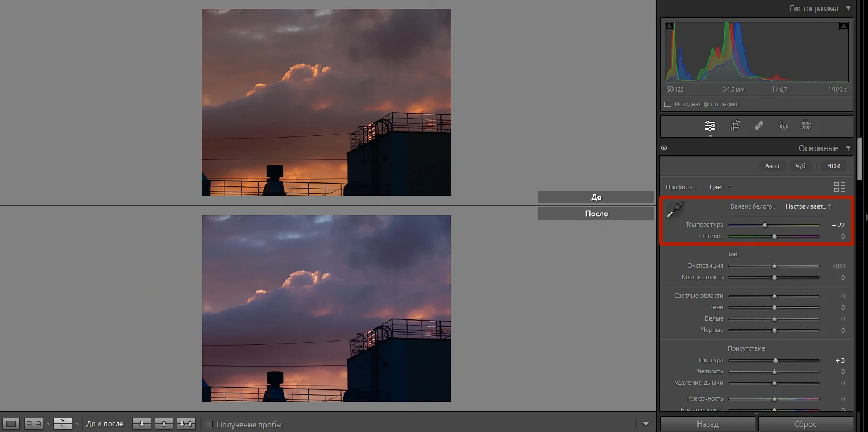
Task: Copy Before settings to After arrow button
Action: [142, 424]
